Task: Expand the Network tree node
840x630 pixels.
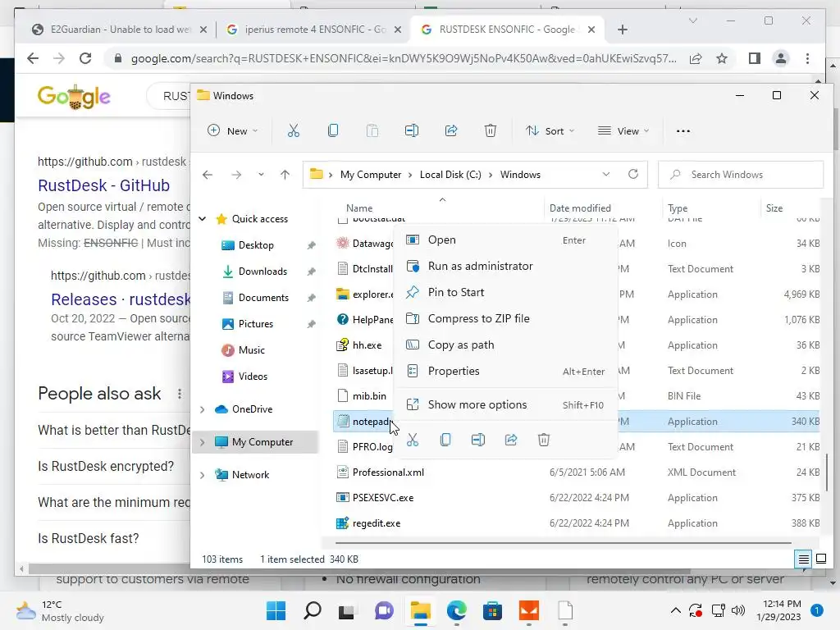Action: pos(203,475)
